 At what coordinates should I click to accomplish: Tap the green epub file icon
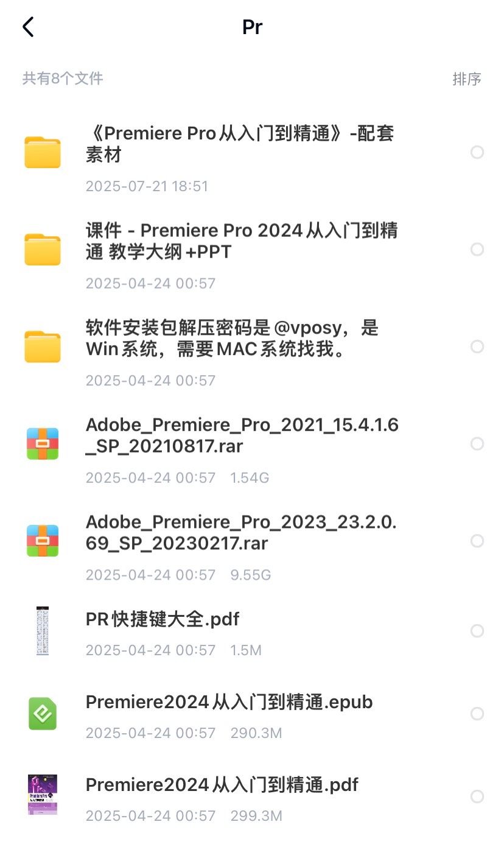43,714
